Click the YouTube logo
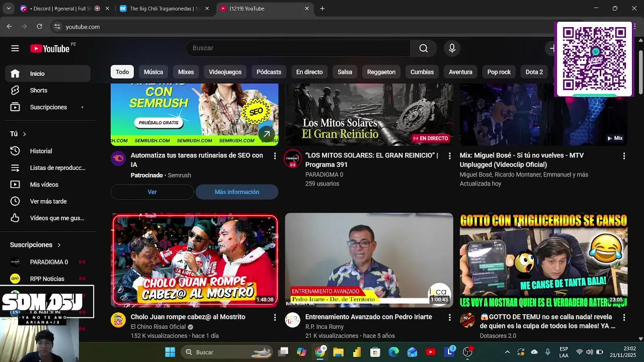This screenshot has height=362, width=644. (x=49, y=48)
